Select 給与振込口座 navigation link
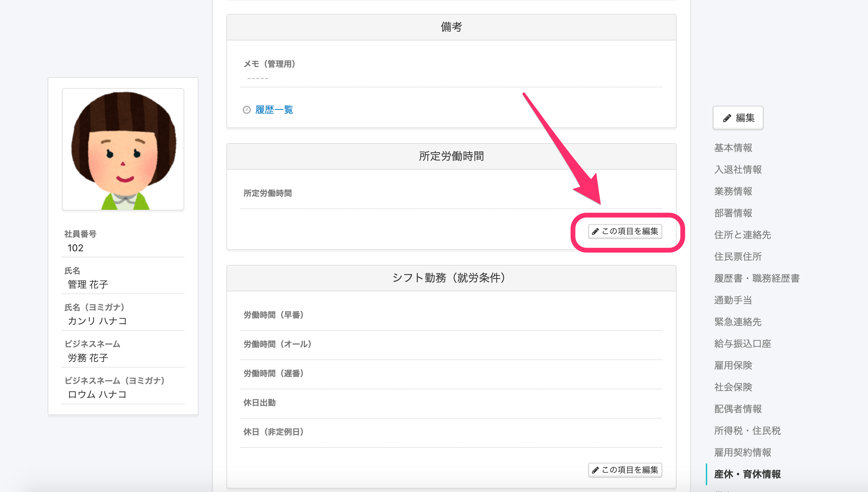The height and width of the screenshot is (492, 868). pos(743,344)
